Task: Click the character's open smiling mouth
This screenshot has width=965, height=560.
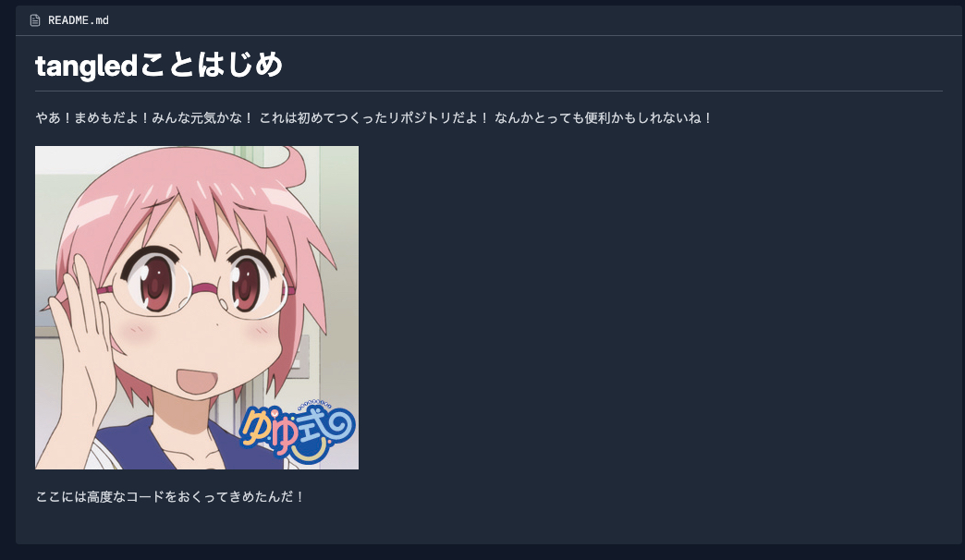Action: point(196,382)
